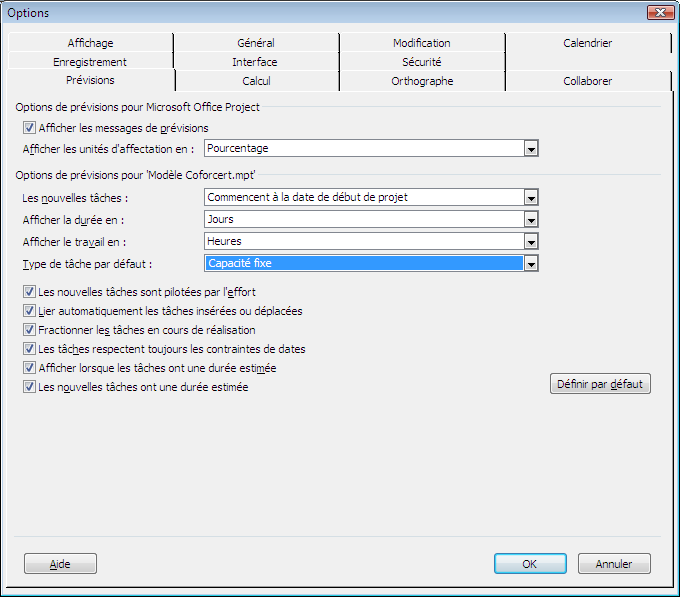Expand the 'Afficher le travail en' dropdown
The width and height of the screenshot is (680, 597).
531,242
